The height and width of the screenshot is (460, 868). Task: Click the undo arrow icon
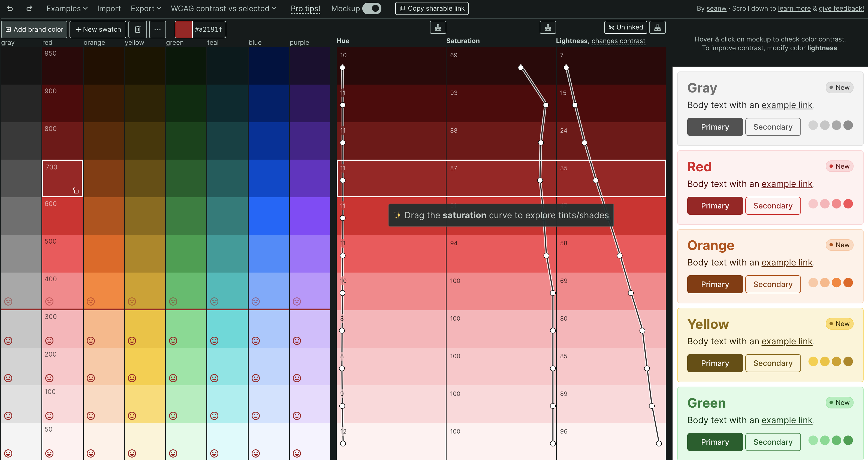pos(10,8)
